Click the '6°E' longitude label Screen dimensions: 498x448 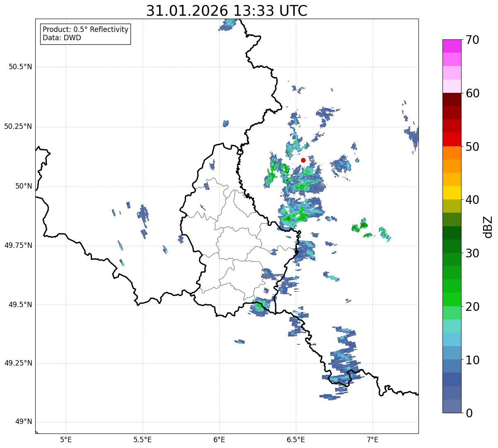(219, 439)
